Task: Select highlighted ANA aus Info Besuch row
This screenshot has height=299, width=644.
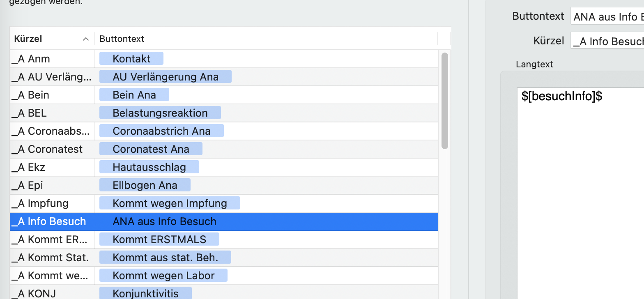Action: (224, 221)
